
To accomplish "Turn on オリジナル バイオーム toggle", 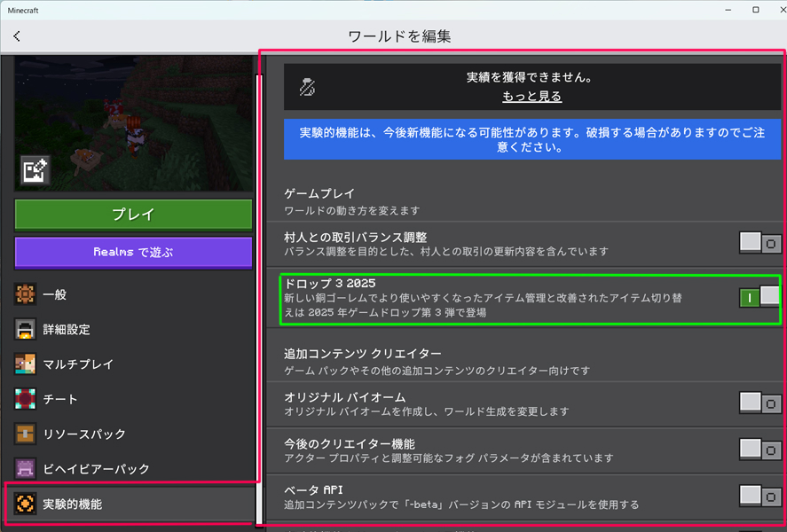I will tap(759, 403).
